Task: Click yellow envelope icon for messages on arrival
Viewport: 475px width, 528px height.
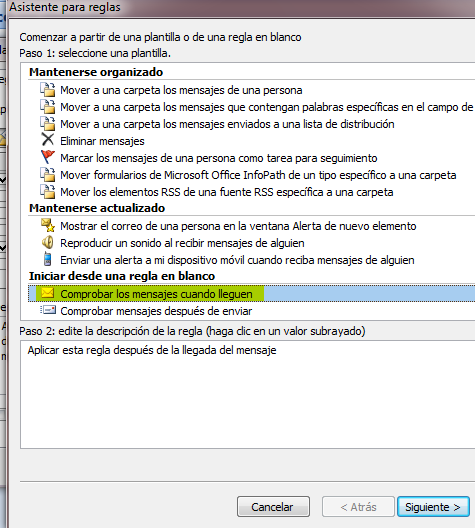Action: click(x=47, y=293)
